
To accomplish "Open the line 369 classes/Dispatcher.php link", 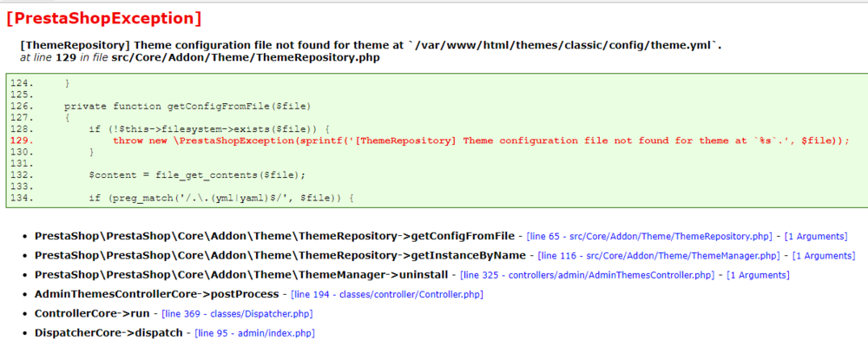I will (x=237, y=314).
